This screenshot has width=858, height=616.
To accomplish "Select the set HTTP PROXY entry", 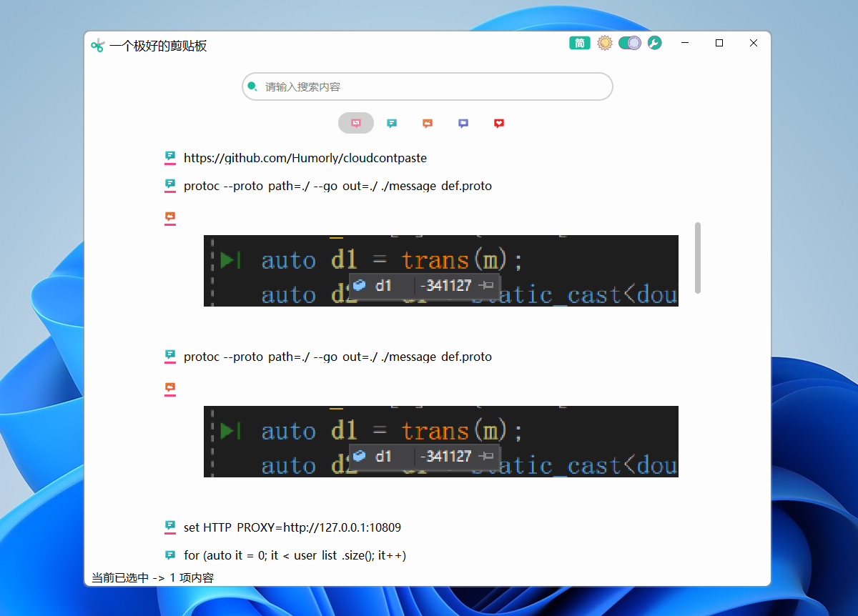I will pos(292,527).
